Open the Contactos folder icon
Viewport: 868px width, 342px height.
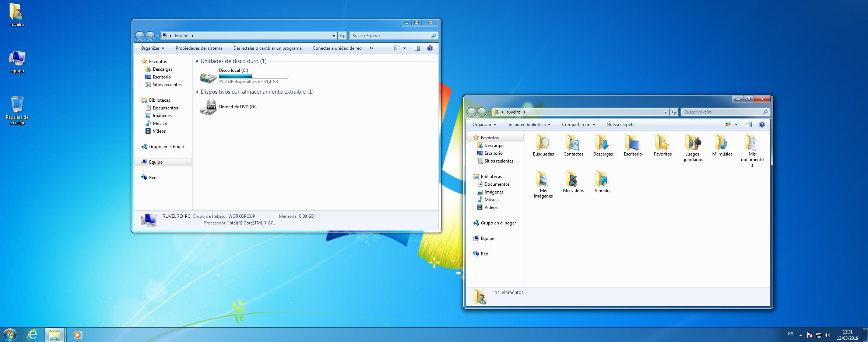point(573,145)
